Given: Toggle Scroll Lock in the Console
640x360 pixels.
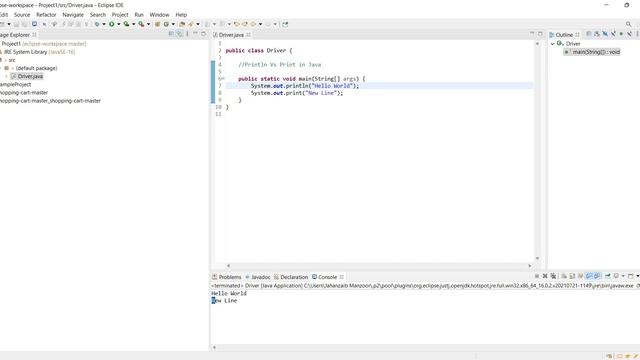Looking at the screenshot, I should [x=572, y=276].
